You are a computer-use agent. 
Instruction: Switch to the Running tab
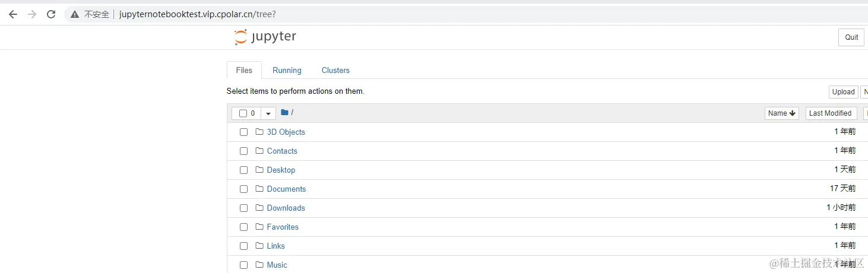pyautogui.click(x=287, y=70)
